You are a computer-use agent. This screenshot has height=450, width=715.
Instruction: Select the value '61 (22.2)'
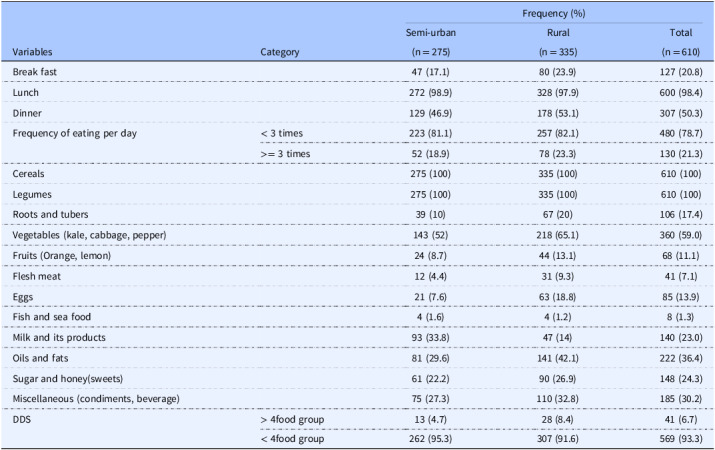(430, 379)
